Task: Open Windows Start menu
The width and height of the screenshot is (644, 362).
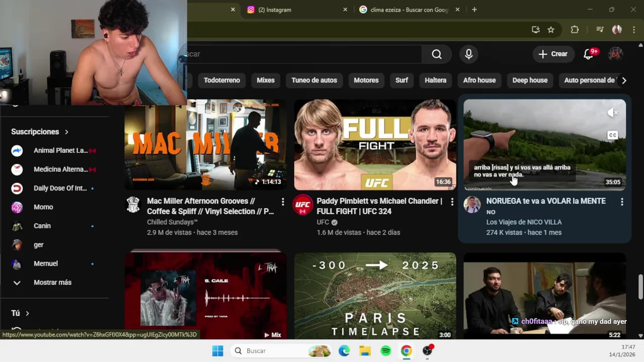Action: (217, 351)
